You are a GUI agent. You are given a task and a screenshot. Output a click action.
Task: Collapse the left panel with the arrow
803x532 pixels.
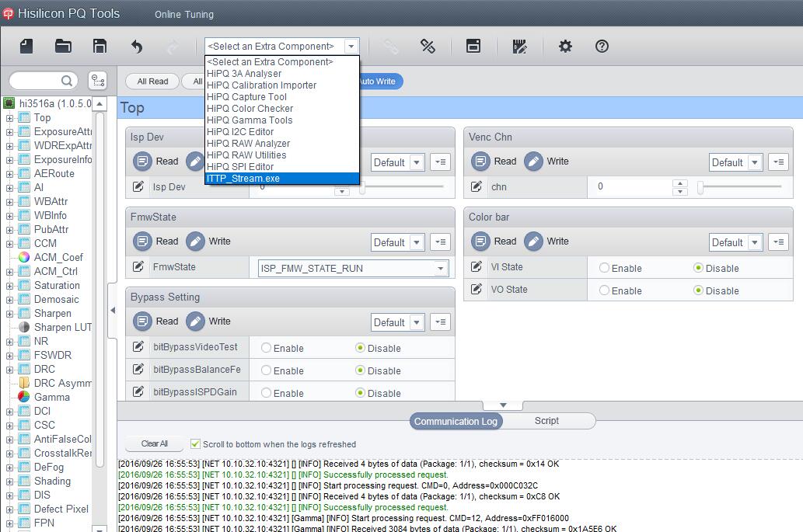tap(113, 310)
